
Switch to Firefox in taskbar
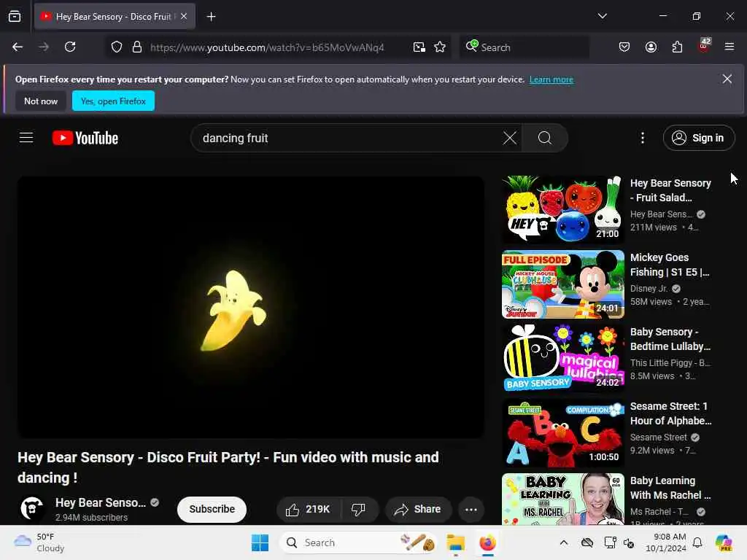click(487, 542)
